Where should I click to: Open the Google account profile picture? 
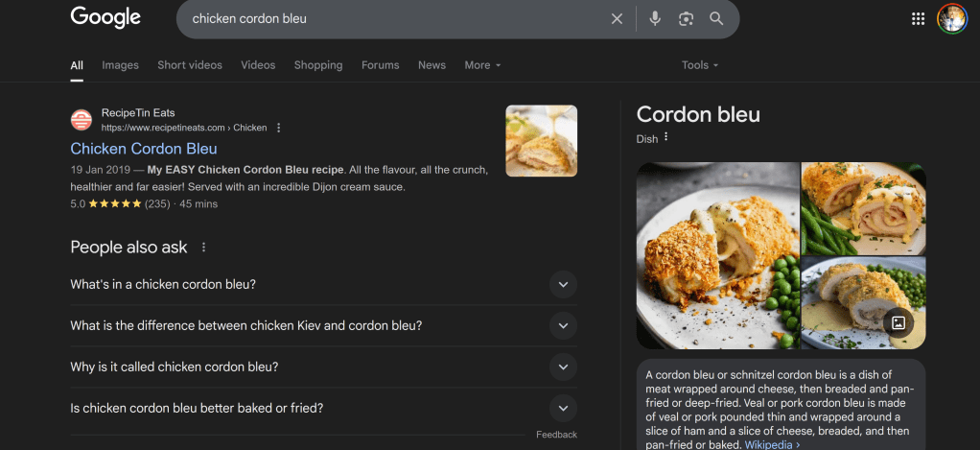tap(952, 18)
